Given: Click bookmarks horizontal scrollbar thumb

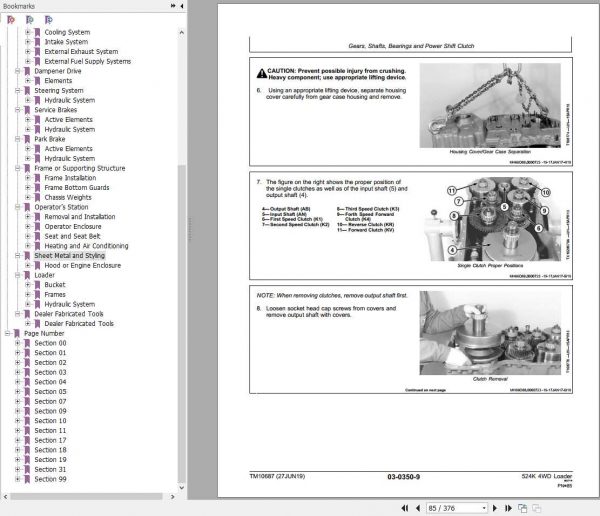Looking at the screenshot, I should pos(86,496).
